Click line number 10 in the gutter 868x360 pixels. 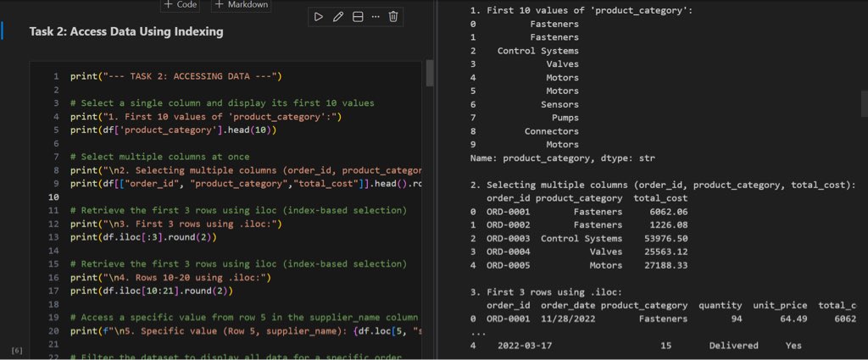pyautogui.click(x=55, y=197)
